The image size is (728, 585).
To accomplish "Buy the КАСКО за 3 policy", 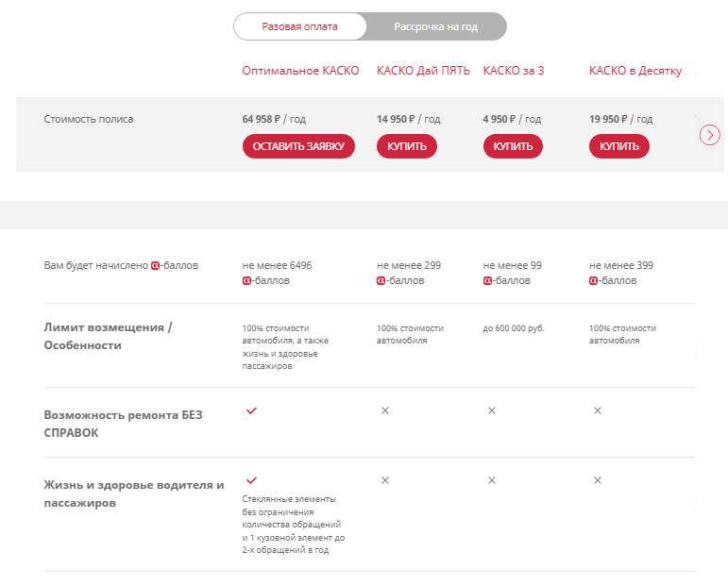I will (x=513, y=146).
